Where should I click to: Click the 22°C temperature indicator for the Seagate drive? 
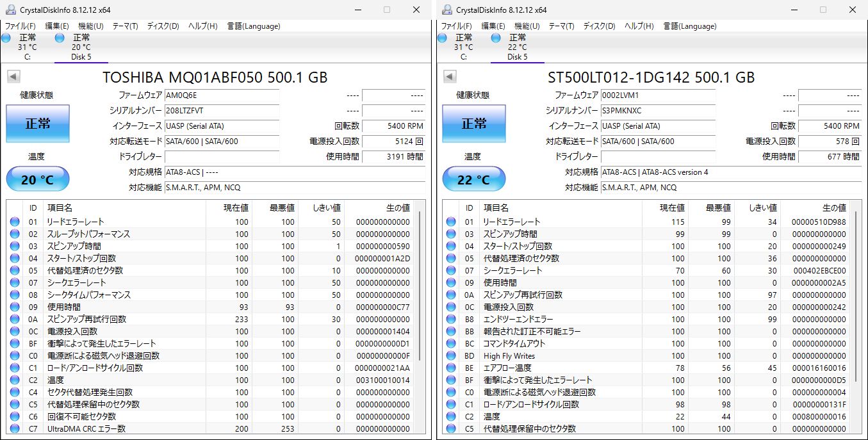pos(473,179)
